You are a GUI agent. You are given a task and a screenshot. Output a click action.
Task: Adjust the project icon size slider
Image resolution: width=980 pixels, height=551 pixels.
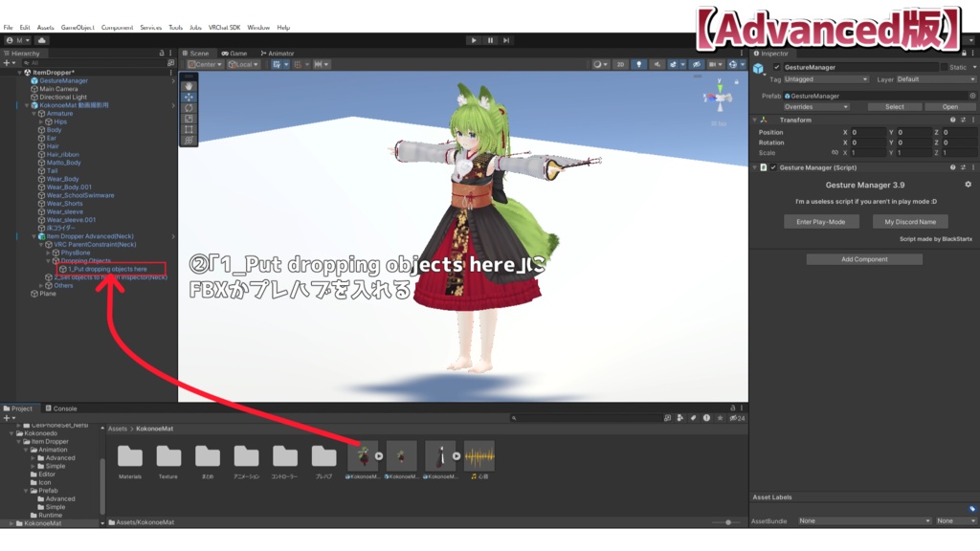click(727, 522)
